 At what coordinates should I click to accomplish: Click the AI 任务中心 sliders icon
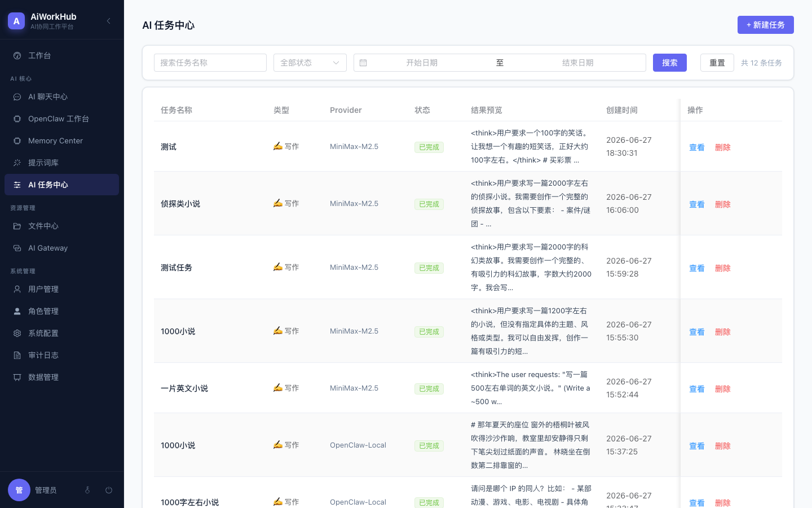(17, 185)
